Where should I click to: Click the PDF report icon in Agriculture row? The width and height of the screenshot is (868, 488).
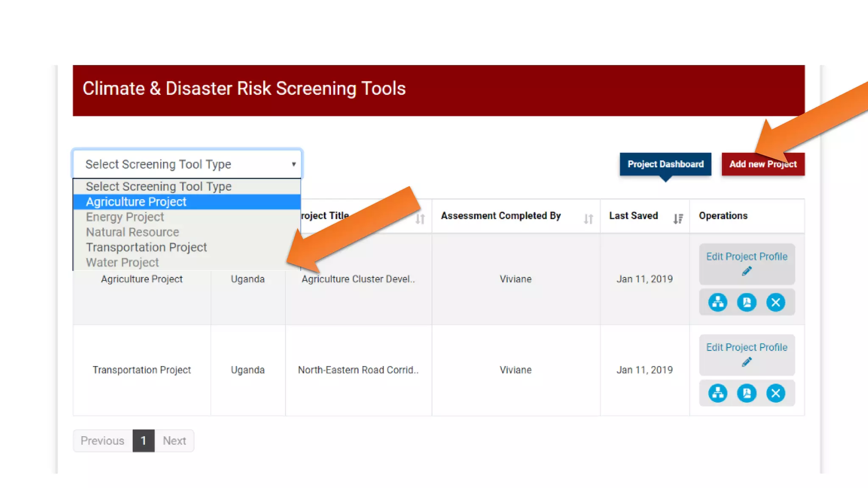[746, 302]
